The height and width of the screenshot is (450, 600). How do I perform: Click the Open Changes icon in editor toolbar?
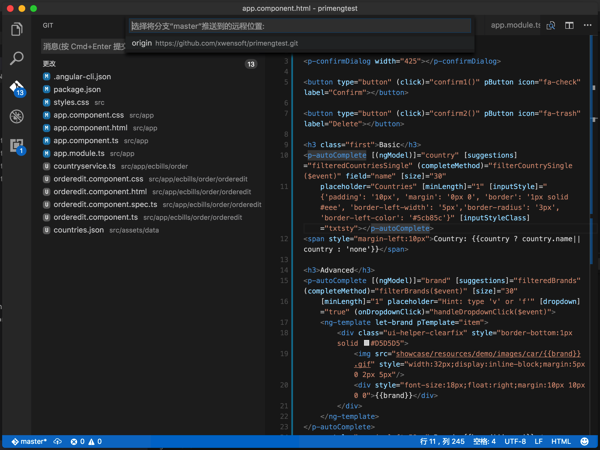(x=551, y=25)
